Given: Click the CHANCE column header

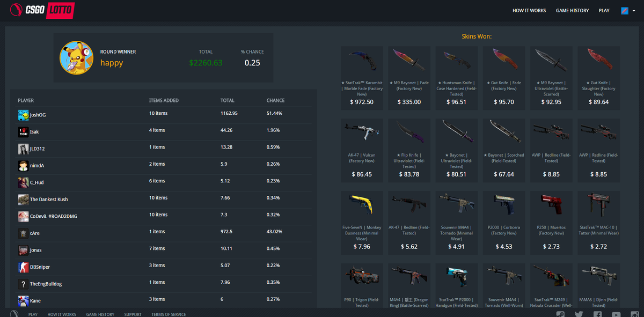Looking at the screenshot, I should point(276,100).
